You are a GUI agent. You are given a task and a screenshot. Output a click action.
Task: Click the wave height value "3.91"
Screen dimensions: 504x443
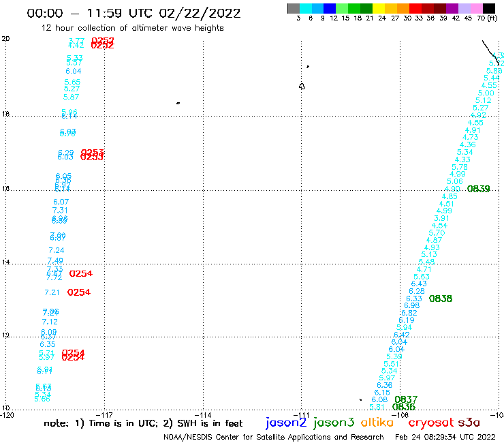pyautogui.click(x=441, y=218)
